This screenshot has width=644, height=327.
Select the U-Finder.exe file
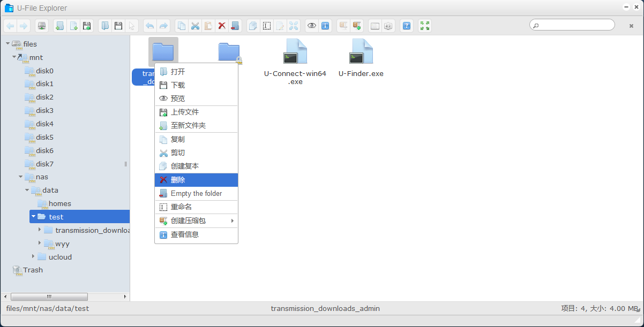[361, 59]
